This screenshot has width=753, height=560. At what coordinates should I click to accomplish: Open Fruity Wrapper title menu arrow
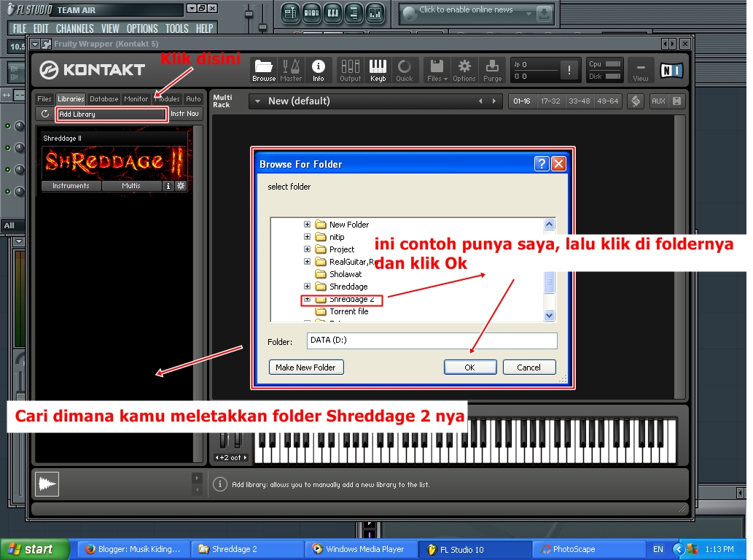[x=34, y=44]
